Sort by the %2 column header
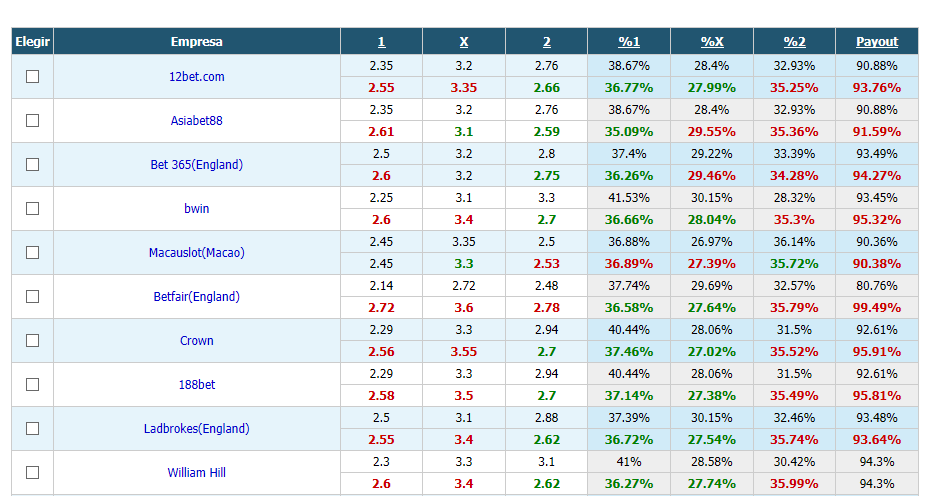929x496 pixels. (795, 41)
